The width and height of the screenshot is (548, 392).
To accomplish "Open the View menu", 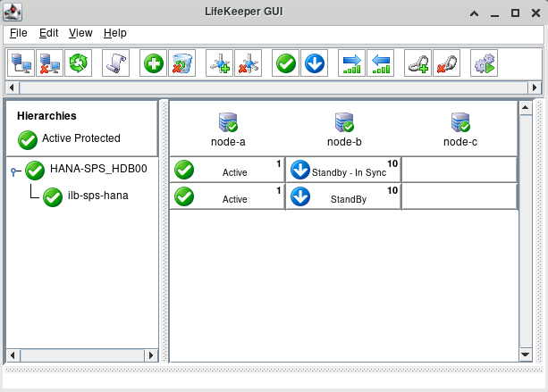I will click(x=80, y=33).
